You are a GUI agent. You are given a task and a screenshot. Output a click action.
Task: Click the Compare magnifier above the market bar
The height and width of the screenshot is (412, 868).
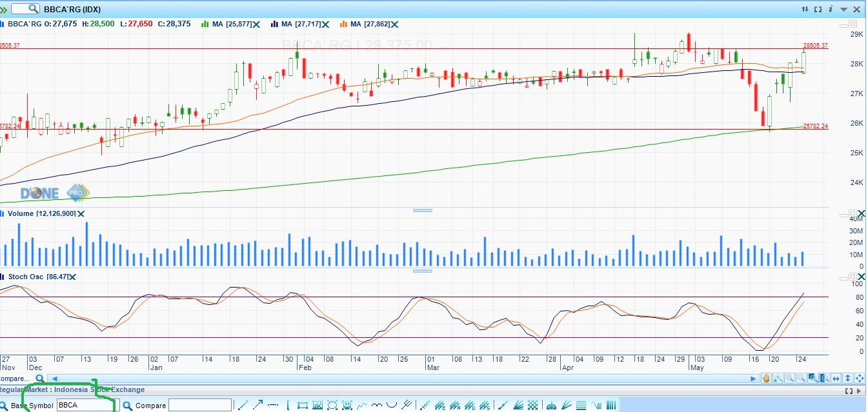click(40, 379)
